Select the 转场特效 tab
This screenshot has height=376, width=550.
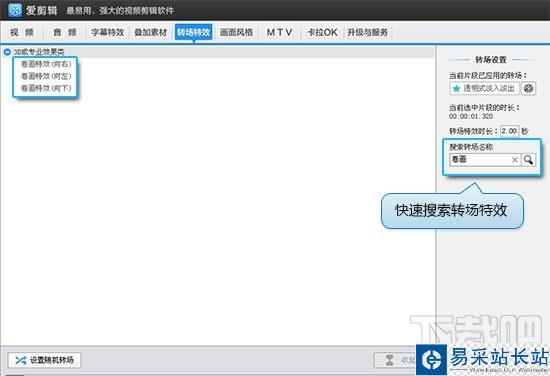coord(194,33)
